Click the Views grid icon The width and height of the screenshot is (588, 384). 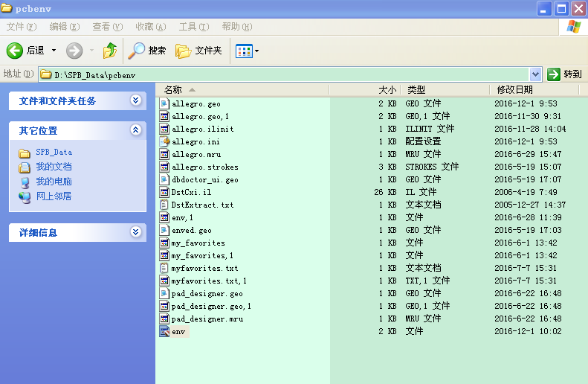(244, 51)
